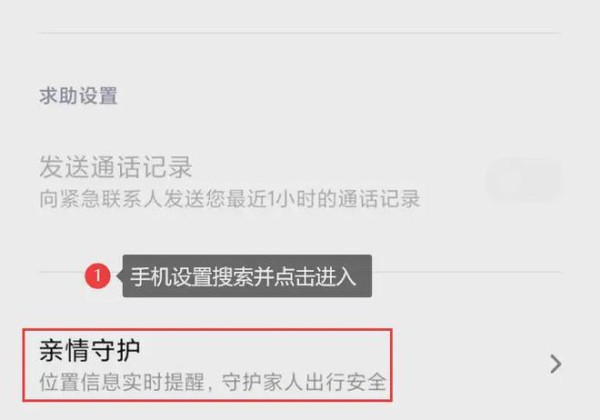Click the 手机设置搜索并点击进入 tooltip

pyautogui.click(x=247, y=276)
